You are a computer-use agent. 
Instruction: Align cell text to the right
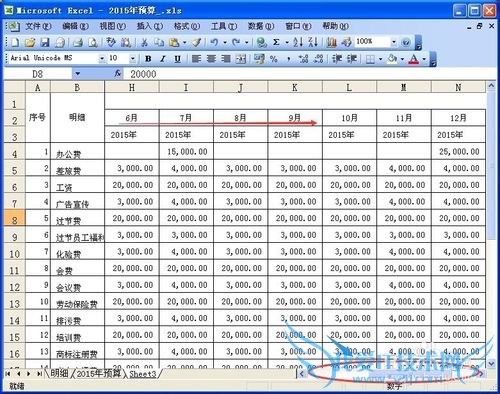(x=226, y=59)
